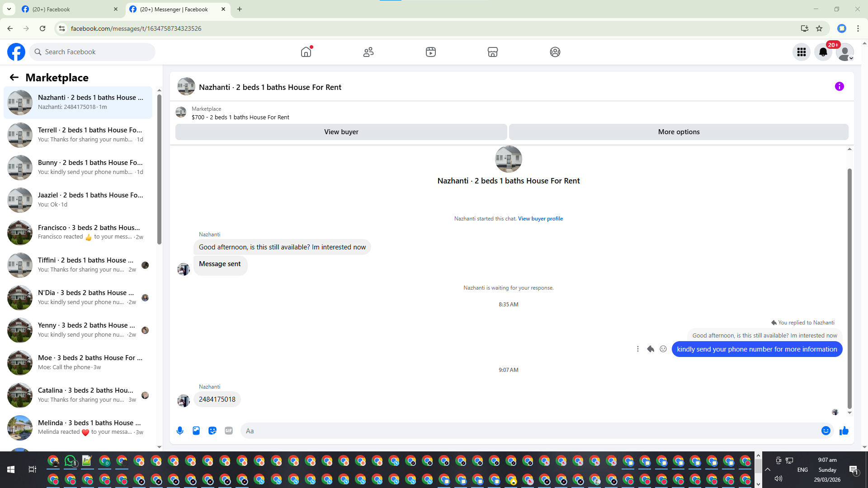868x488 pixels.
Task: Open conversation information purple icon
Action: [840, 86]
